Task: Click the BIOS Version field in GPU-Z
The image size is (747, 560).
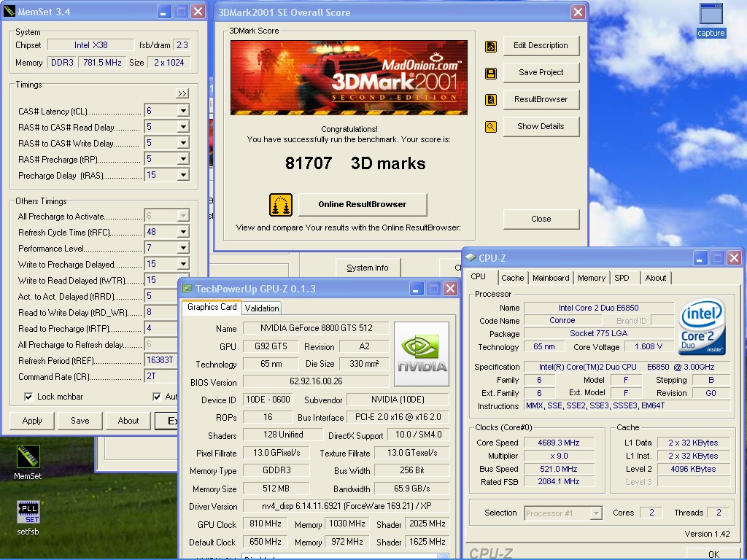Action: 316,381
